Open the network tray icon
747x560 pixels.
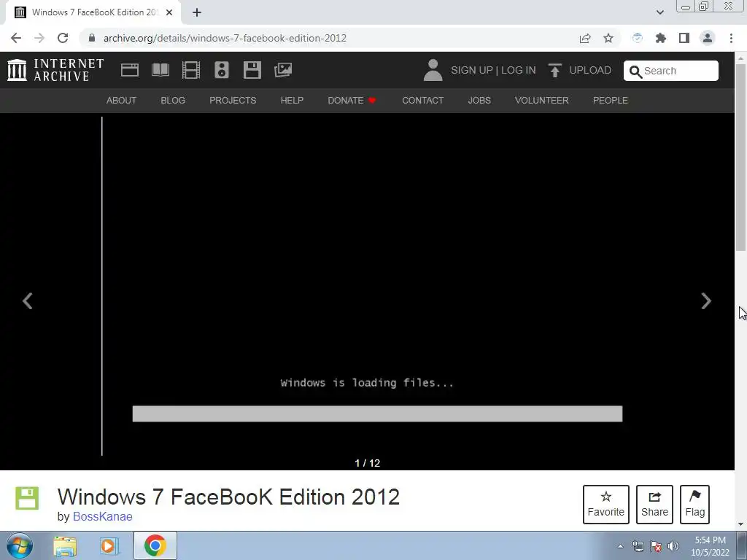click(638, 546)
